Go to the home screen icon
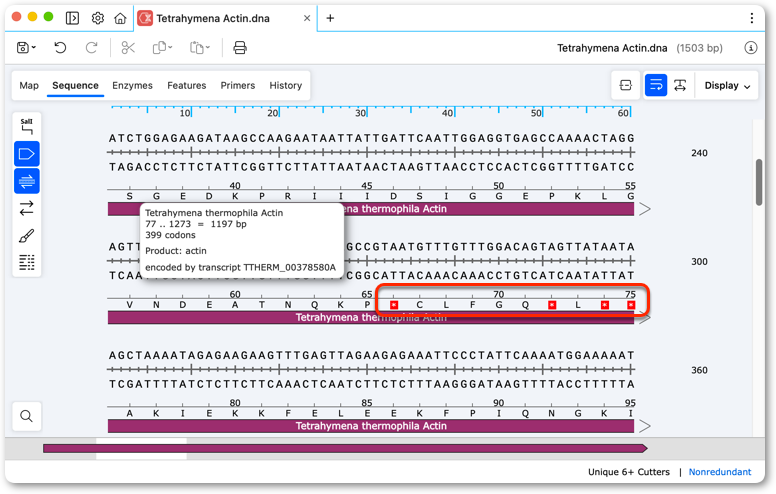Image resolution: width=776 pixels, height=494 pixels. [x=120, y=18]
